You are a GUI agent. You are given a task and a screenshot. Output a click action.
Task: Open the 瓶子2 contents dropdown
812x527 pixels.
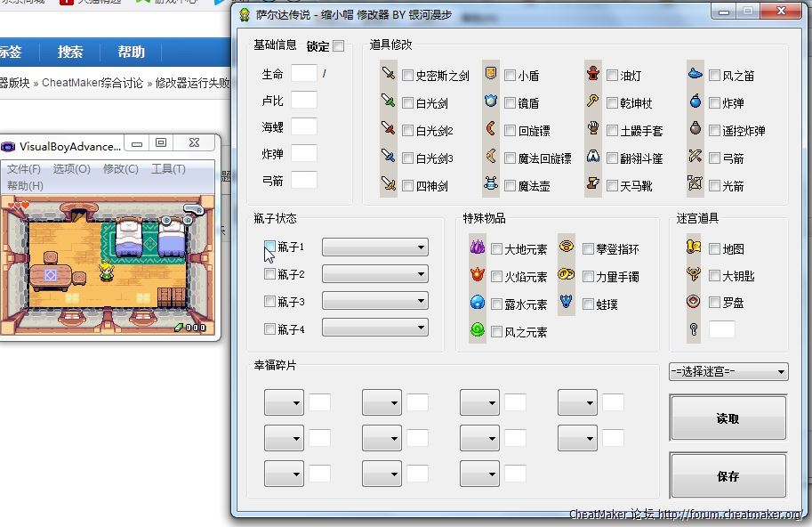374,274
